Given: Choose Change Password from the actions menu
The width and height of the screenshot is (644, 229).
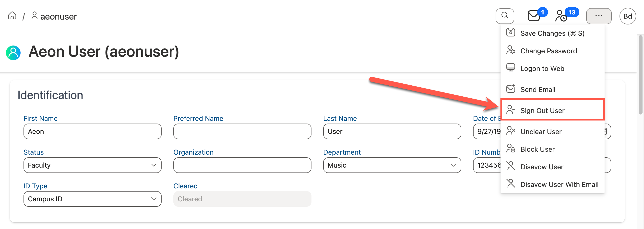Looking at the screenshot, I should click(x=549, y=51).
